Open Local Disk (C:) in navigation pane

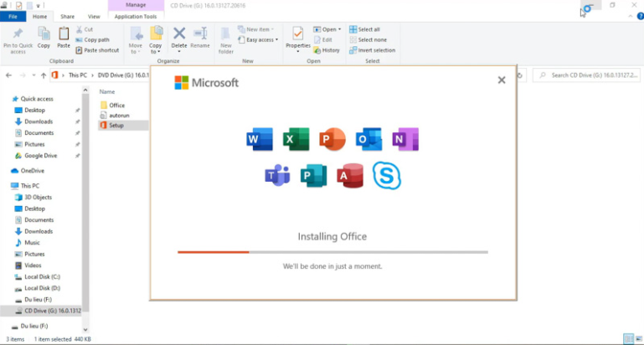42,276
